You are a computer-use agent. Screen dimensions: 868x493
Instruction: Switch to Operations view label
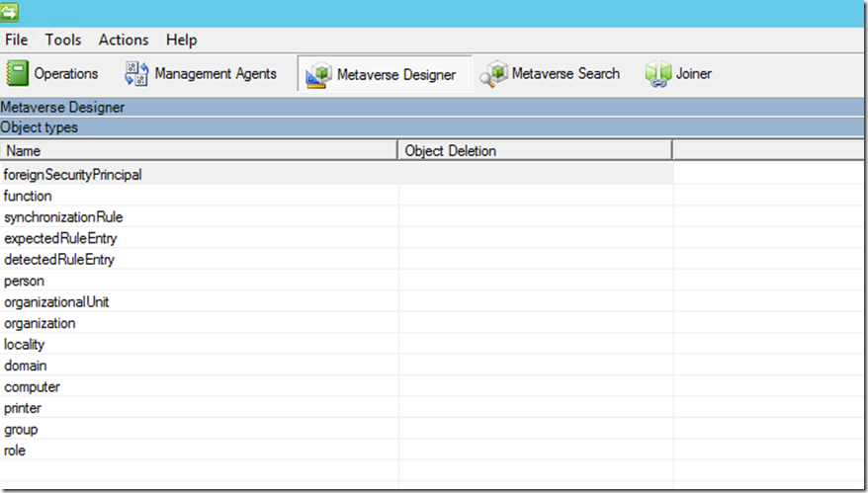coord(66,73)
